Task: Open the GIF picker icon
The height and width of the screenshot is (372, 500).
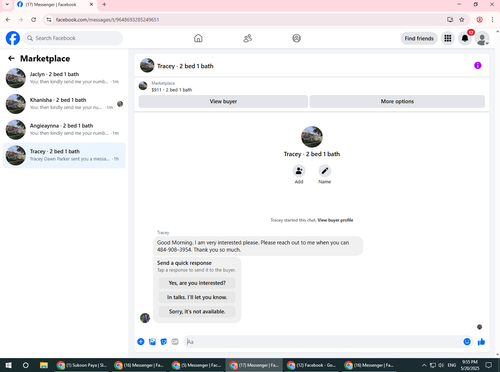Action: (175, 342)
